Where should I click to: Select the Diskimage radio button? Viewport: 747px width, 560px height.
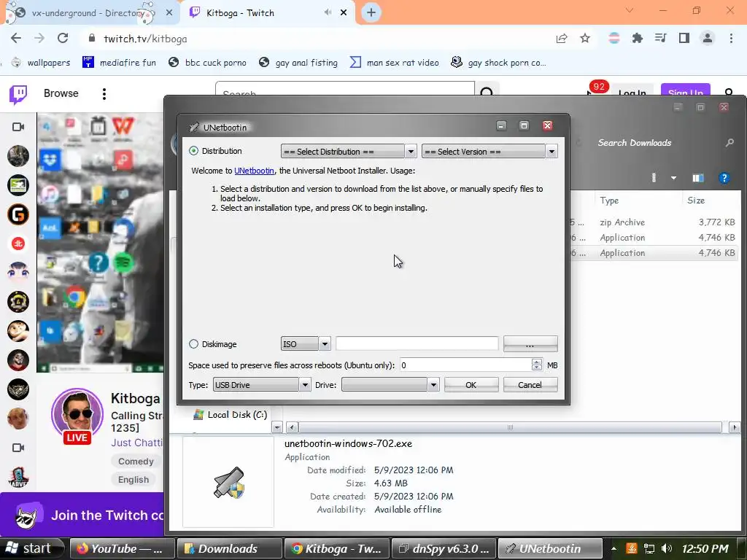click(x=193, y=344)
